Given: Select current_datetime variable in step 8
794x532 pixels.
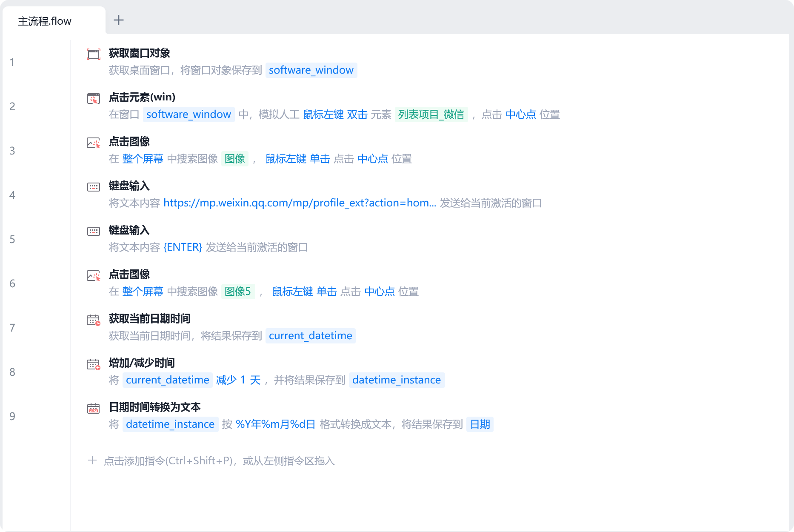Looking at the screenshot, I should pyautogui.click(x=168, y=380).
